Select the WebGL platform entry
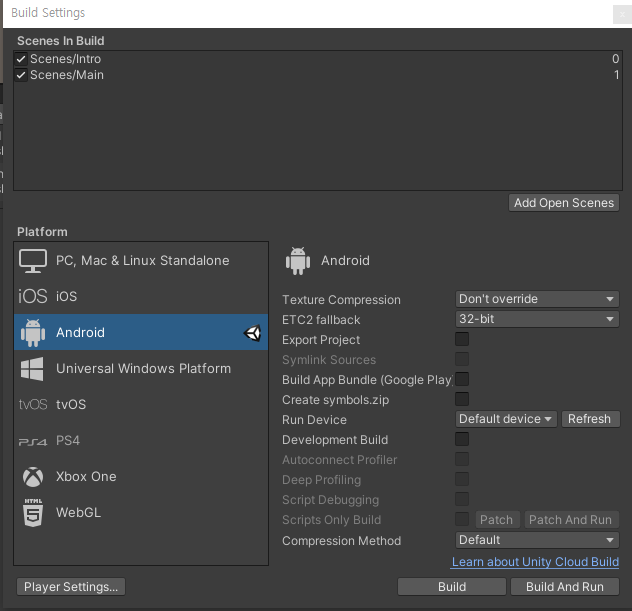Image resolution: width=632 pixels, height=611 pixels. point(141,513)
